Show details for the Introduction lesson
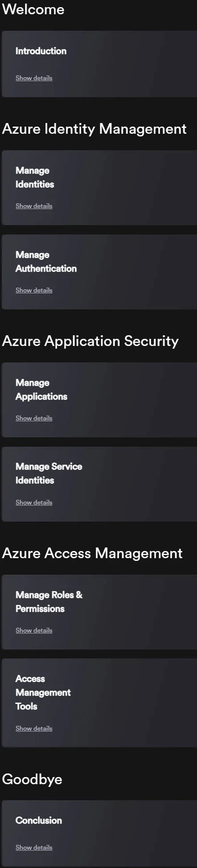Viewport: 197px width, 868px height. point(34,78)
